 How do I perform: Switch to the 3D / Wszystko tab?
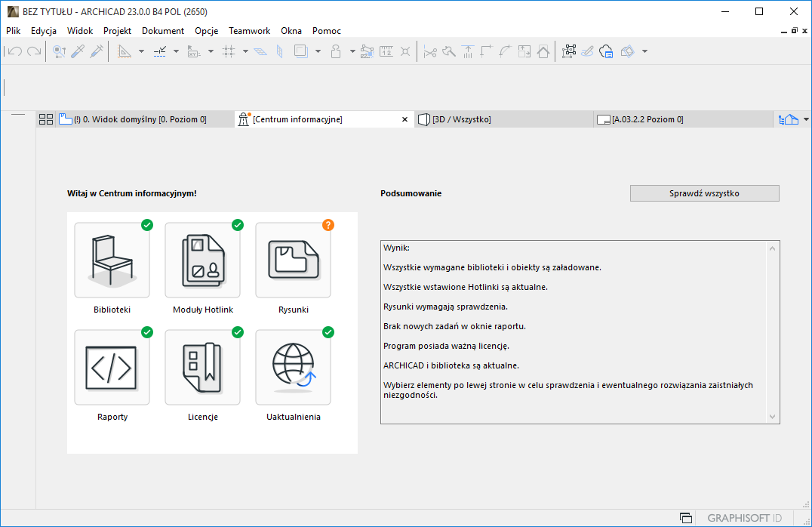461,119
